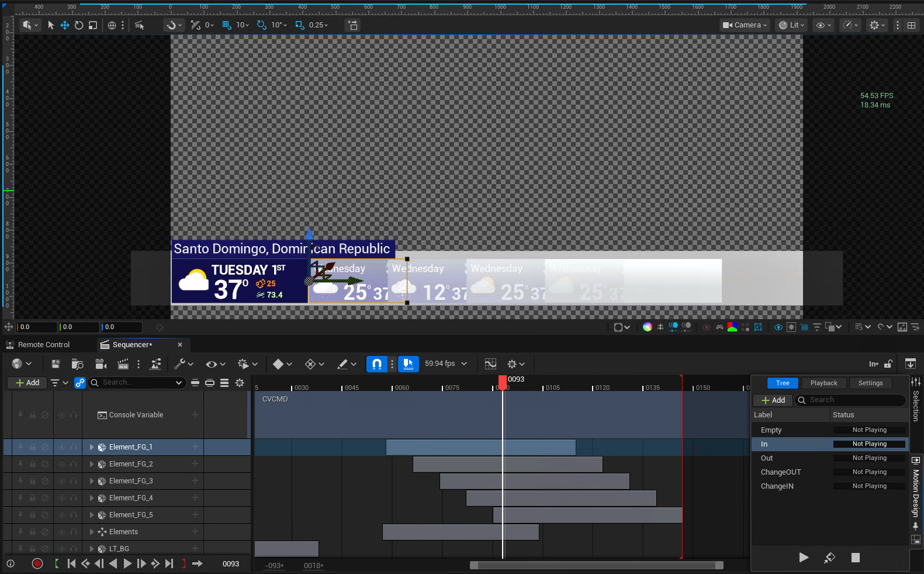Click the Sequencer timeline horizontal scrollbar
Viewport: 924px width, 574px height.
pos(597,565)
